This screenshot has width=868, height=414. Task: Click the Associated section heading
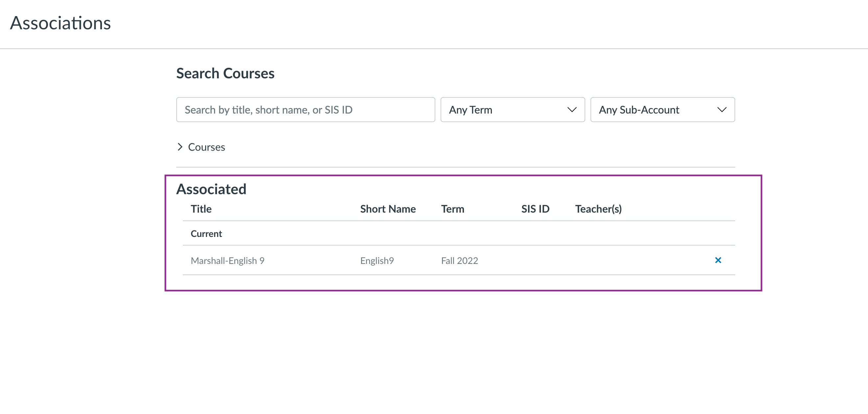211,189
